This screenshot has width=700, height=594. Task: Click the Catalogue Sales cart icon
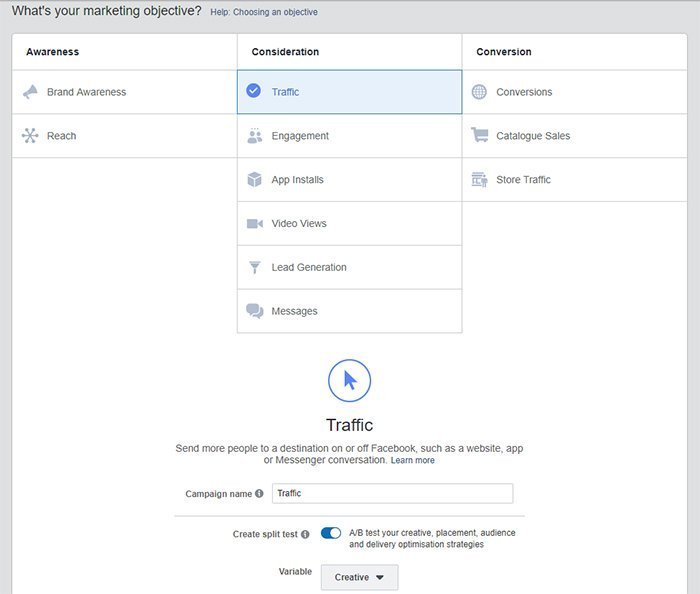coord(479,135)
